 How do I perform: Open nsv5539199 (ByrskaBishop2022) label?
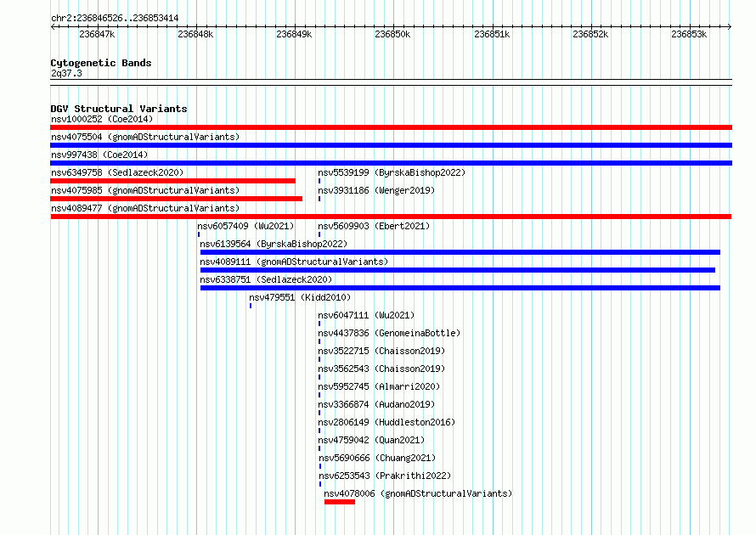pos(392,172)
